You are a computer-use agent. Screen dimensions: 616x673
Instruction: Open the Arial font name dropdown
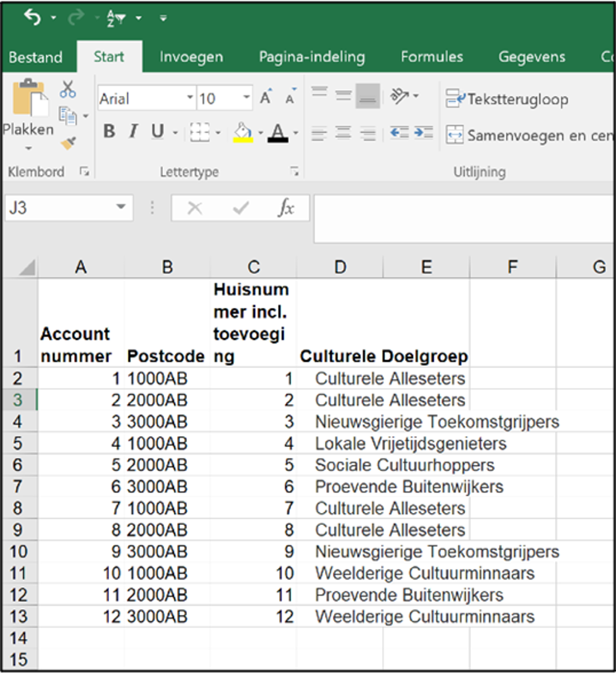(x=190, y=98)
